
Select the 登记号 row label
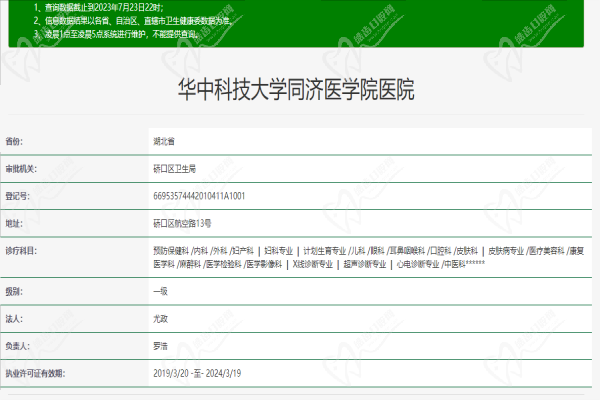[17, 195]
